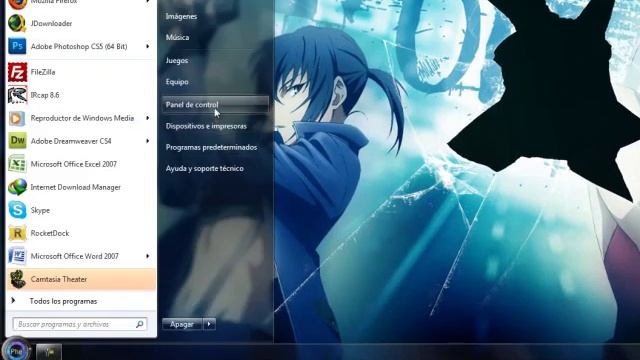The width and height of the screenshot is (640, 360).
Task: Select Camtasia Theater label
Action: [59, 279]
